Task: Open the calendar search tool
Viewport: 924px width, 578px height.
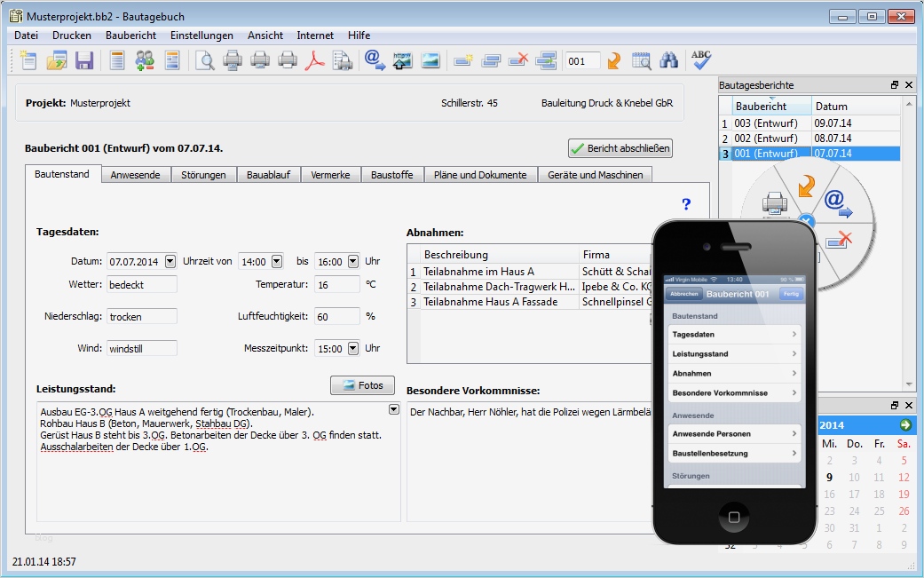Action: (642, 60)
